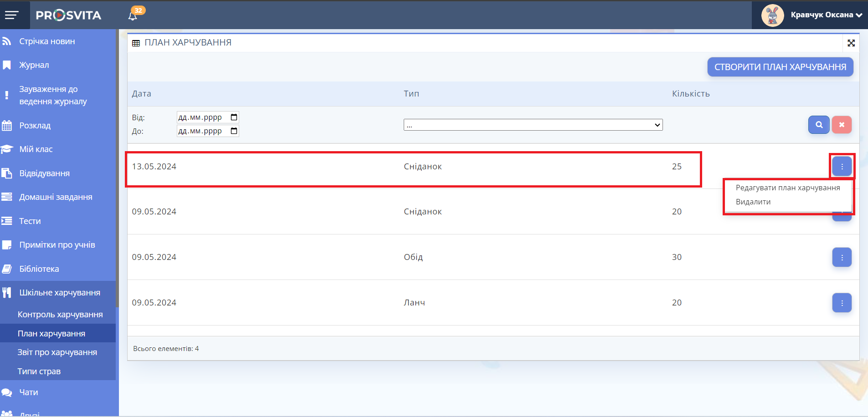Viewport: 868px width, 417px height.
Task: Open Контроль харчування in the sidebar
Action: (x=60, y=315)
